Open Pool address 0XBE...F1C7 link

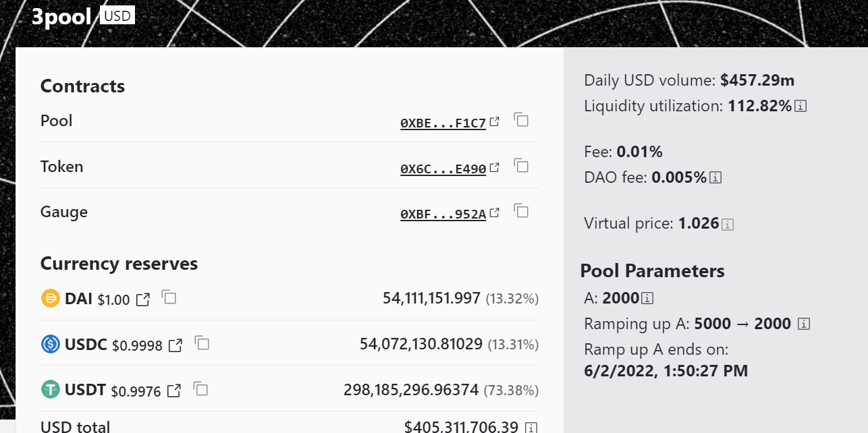pos(443,123)
